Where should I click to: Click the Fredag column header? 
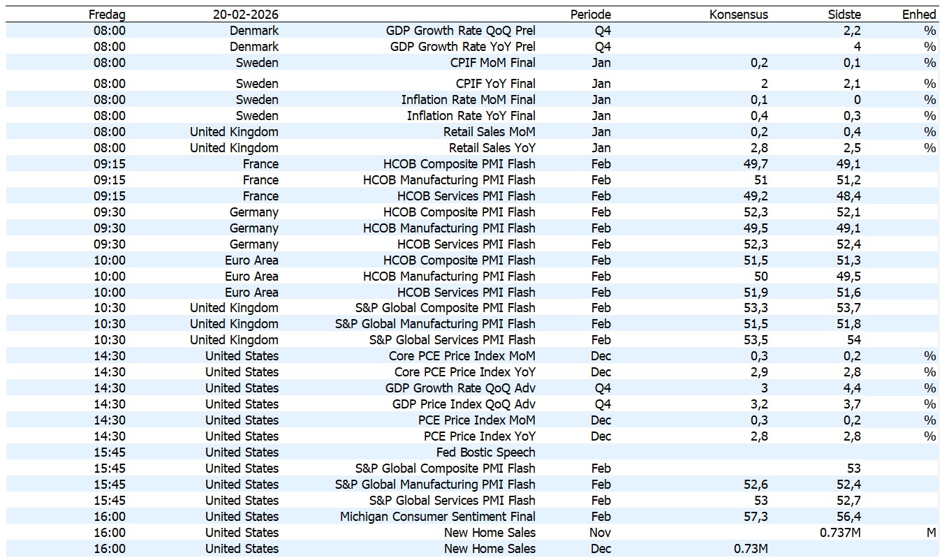(x=107, y=15)
